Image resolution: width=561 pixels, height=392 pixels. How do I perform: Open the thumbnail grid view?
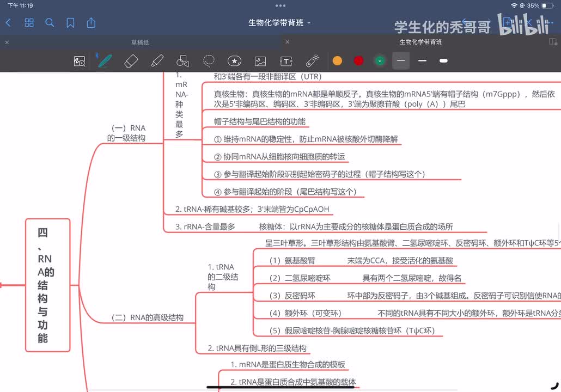29,23
